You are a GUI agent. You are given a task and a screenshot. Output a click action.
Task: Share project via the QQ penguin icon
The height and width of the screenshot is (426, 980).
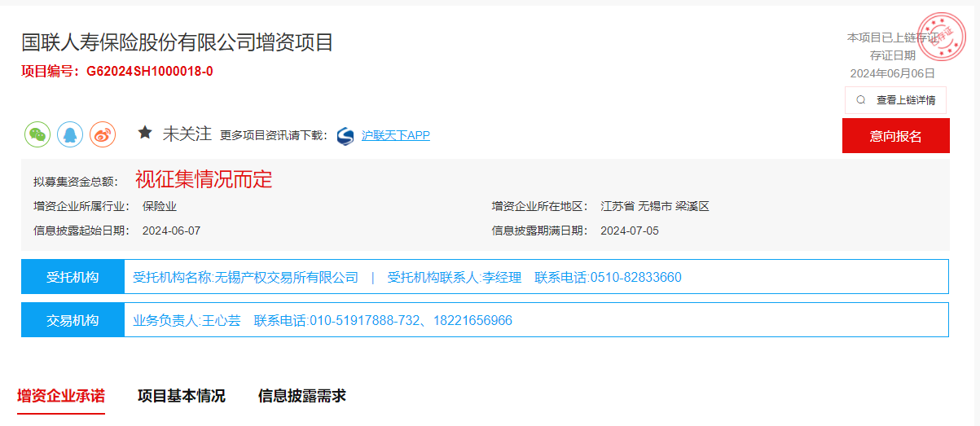pos(70,135)
